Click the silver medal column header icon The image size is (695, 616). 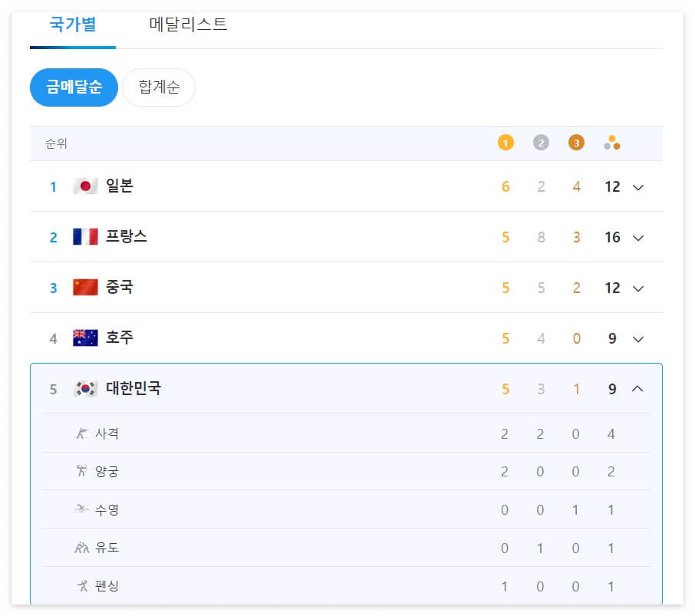coord(540,142)
